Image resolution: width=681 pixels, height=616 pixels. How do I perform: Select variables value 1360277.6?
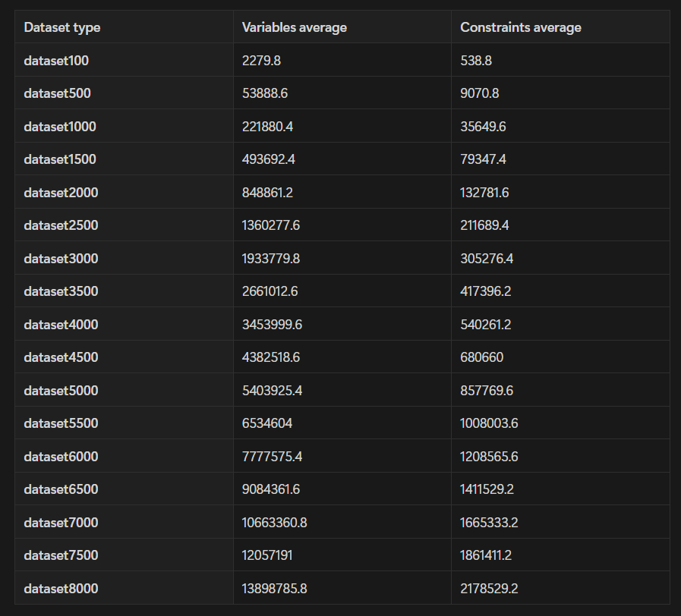click(x=271, y=225)
